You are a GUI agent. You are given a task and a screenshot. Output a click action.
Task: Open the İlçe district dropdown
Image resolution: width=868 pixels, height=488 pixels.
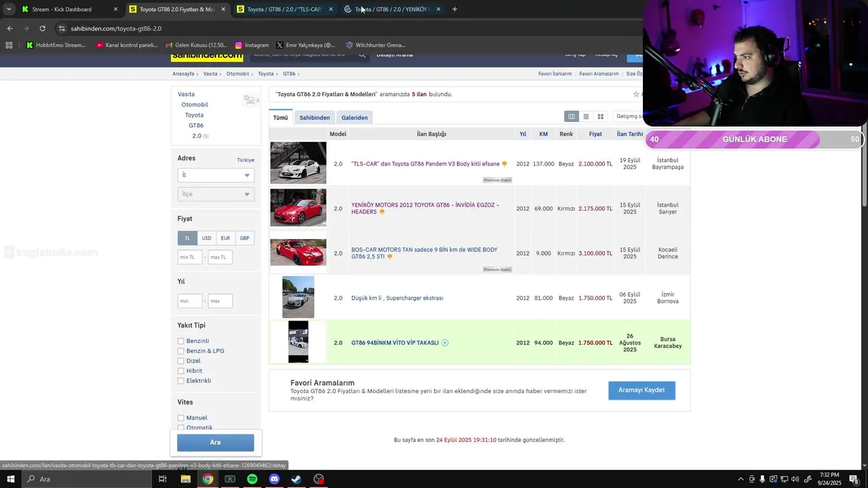click(x=216, y=194)
